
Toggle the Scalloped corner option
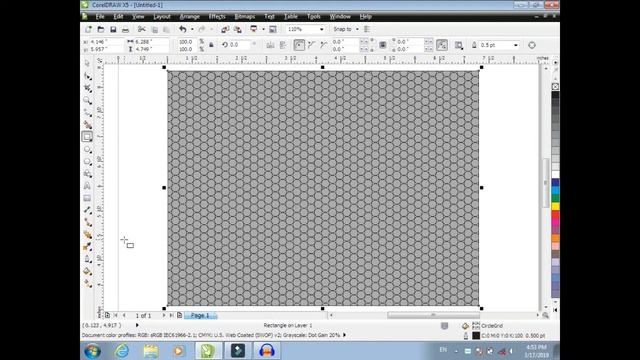[311, 45]
